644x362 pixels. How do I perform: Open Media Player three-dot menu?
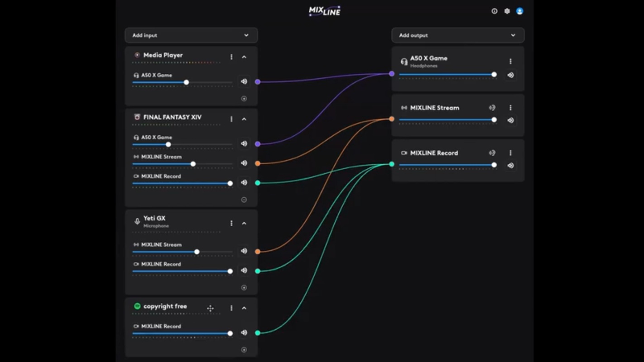coord(231,57)
